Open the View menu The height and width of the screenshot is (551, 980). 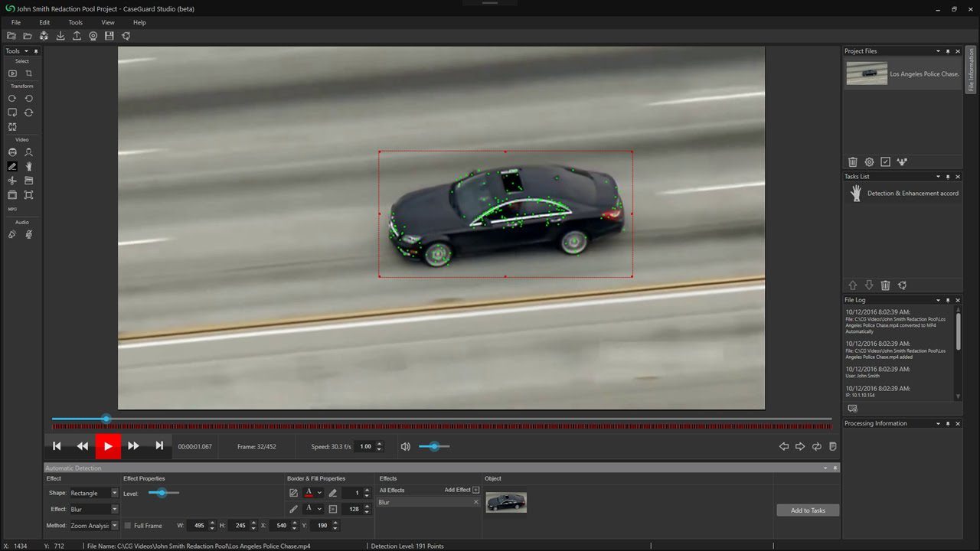[x=107, y=22]
